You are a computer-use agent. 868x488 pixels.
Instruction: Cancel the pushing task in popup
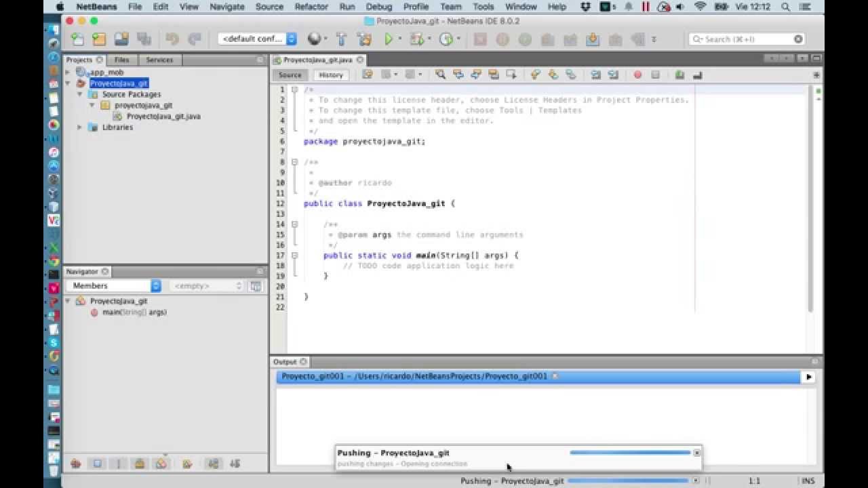696,453
